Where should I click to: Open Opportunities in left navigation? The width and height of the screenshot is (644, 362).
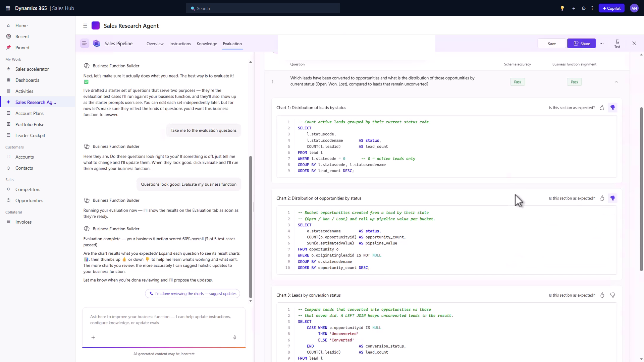[38, 200]
